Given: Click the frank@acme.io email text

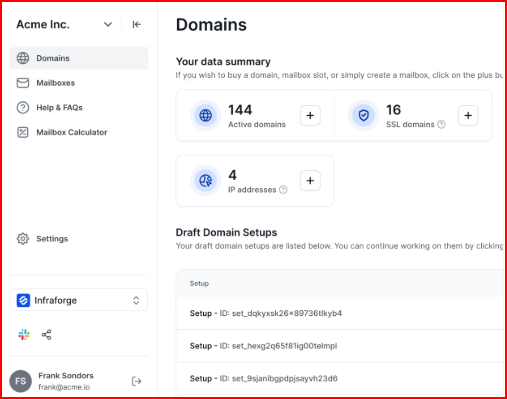Looking at the screenshot, I should coord(64,387).
